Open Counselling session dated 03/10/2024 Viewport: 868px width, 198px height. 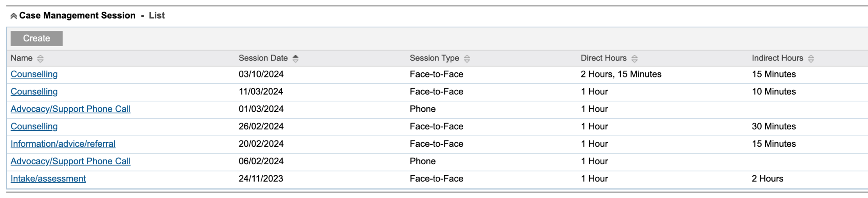[x=34, y=74]
